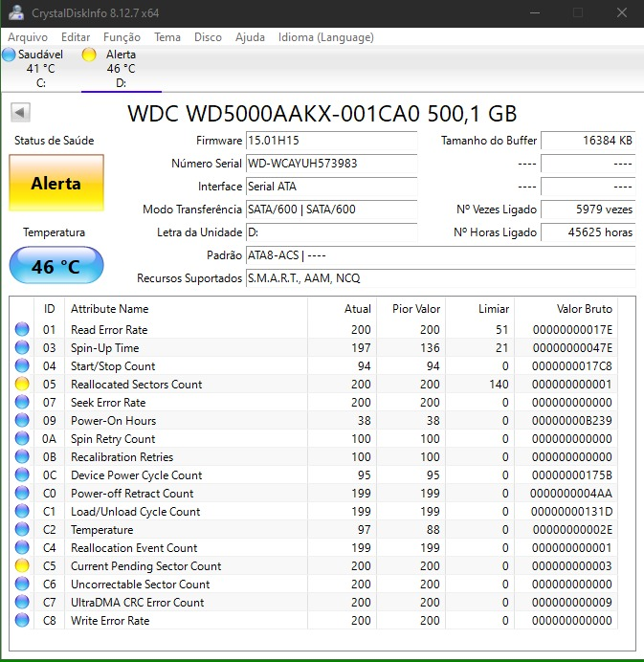Image resolution: width=644 pixels, height=662 pixels.
Task: Click the status orb for Write Error Rate
Action: pyautogui.click(x=22, y=620)
